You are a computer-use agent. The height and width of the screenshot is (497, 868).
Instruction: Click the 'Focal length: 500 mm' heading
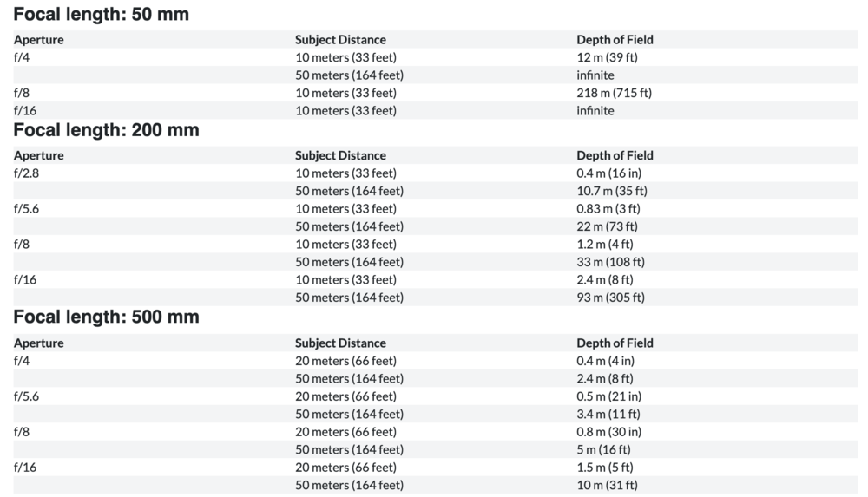[x=106, y=317]
